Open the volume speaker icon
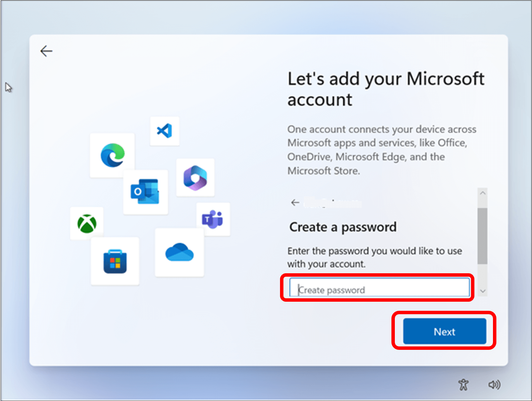The width and height of the screenshot is (532, 401). pos(494,385)
